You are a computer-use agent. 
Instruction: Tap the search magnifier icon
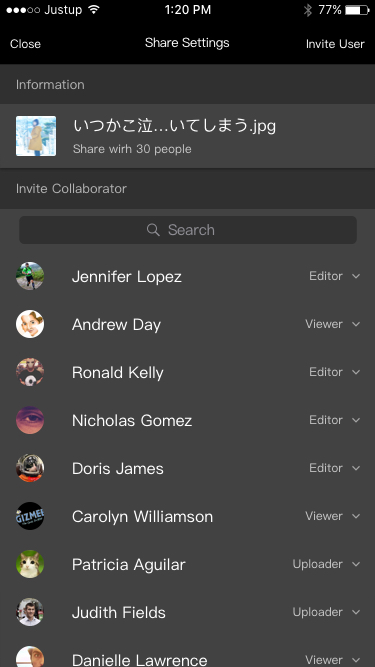153,230
